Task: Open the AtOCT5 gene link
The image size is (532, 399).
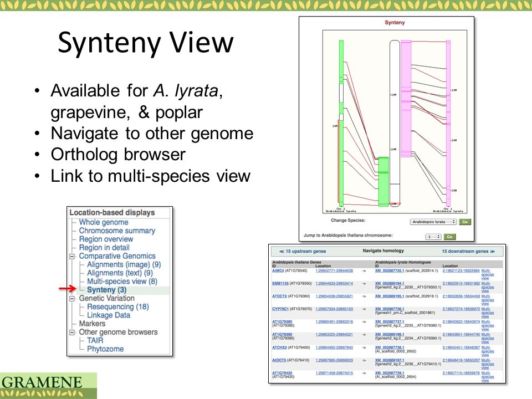Action: coord(279,360)
